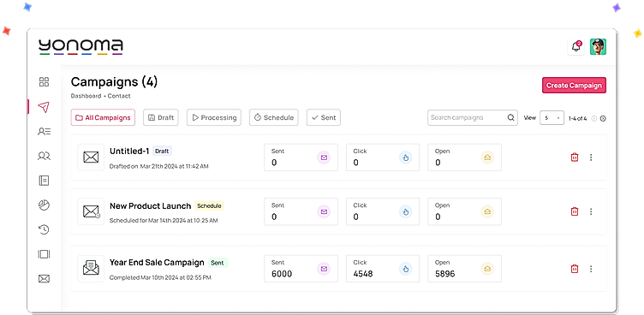This screenshot has width=644, height=315.
Task: Open the history clock sidebar icon
Action: pyautogui.click(x=44, y=229)
